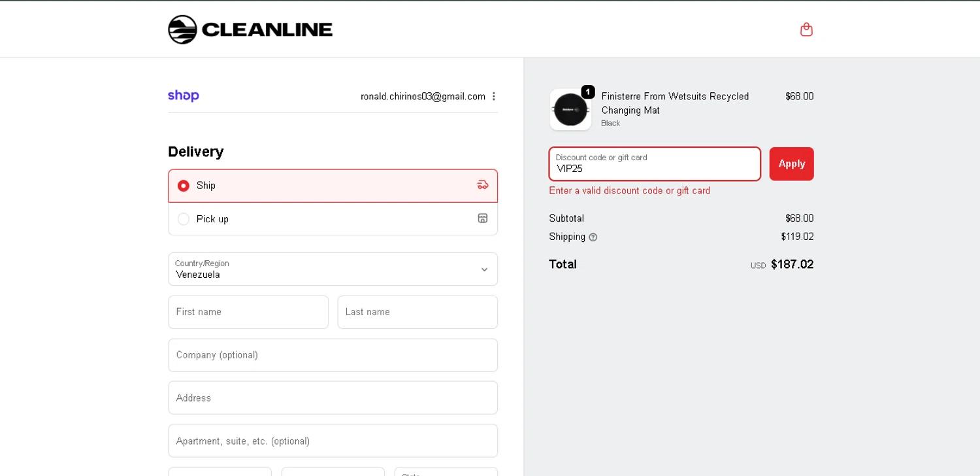980x476 pixels.
Task: Click the Last name field
Action: (417, 313)
